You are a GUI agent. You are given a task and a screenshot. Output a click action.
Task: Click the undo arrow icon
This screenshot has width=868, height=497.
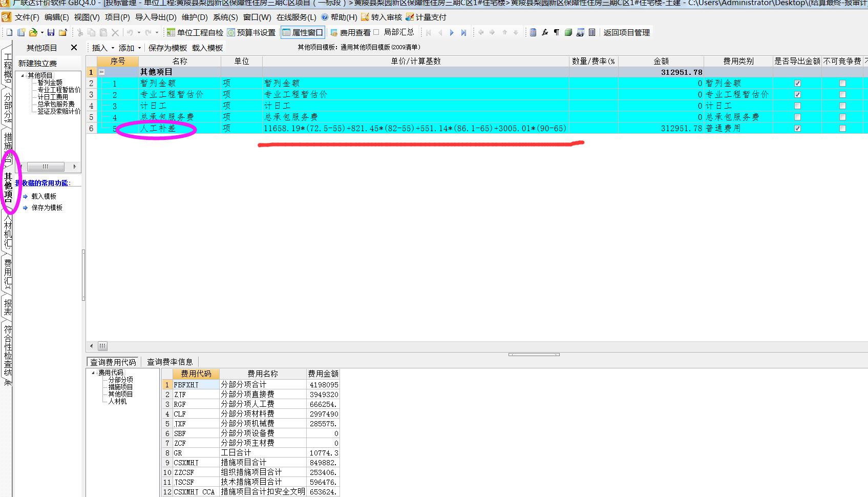[130, 32]
